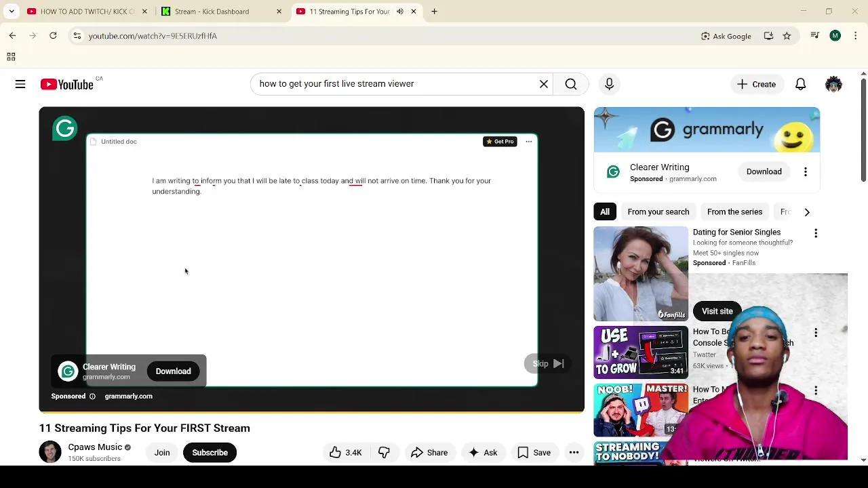Start voice search with microphone
The height and width of the screenshot is (488, 868).
[x=609, y=84]
